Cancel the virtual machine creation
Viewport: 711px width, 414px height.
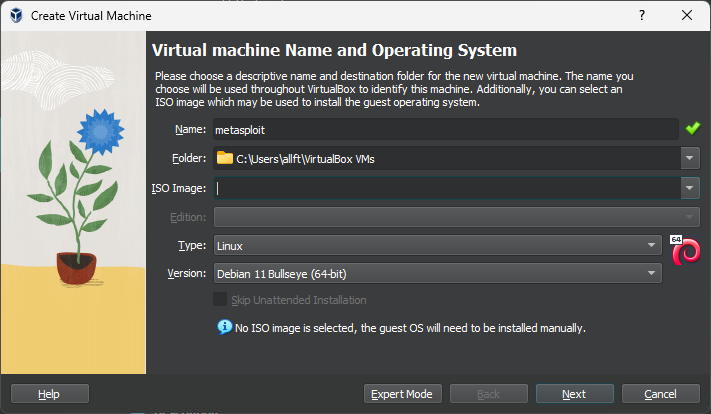pyautogui.click(x=661, y=394)
